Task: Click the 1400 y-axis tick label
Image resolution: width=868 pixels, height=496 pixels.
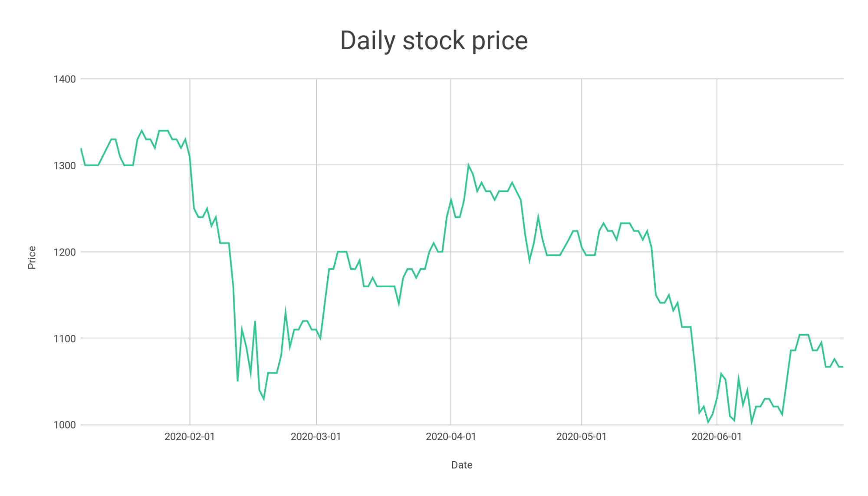Action: click(65, 79)
